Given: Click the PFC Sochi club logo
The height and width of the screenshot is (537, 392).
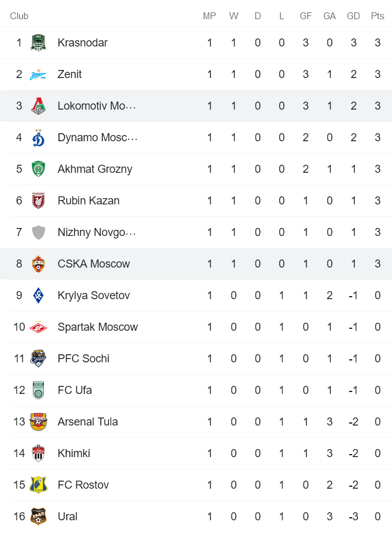Looking at the screenshot, I should pos(38,359).
